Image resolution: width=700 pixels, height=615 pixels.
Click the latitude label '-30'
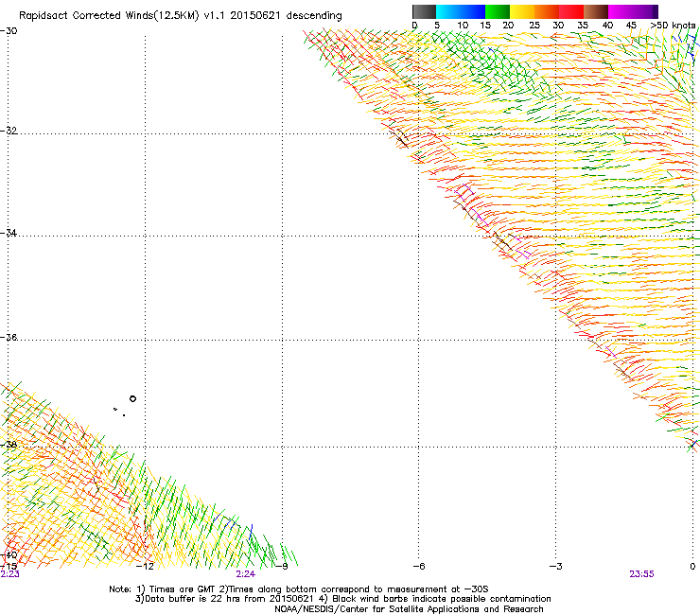[x=9, y=31]
